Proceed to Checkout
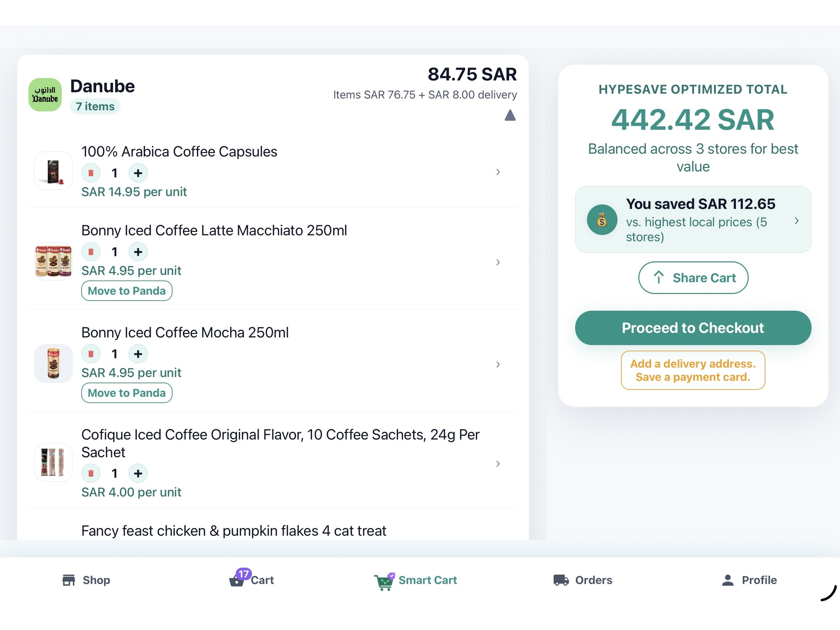The image size is (840, 630). point(693,328)
